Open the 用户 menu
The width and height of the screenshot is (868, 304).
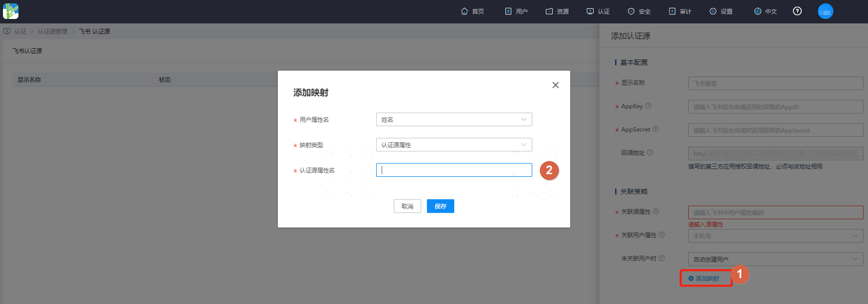516,12
